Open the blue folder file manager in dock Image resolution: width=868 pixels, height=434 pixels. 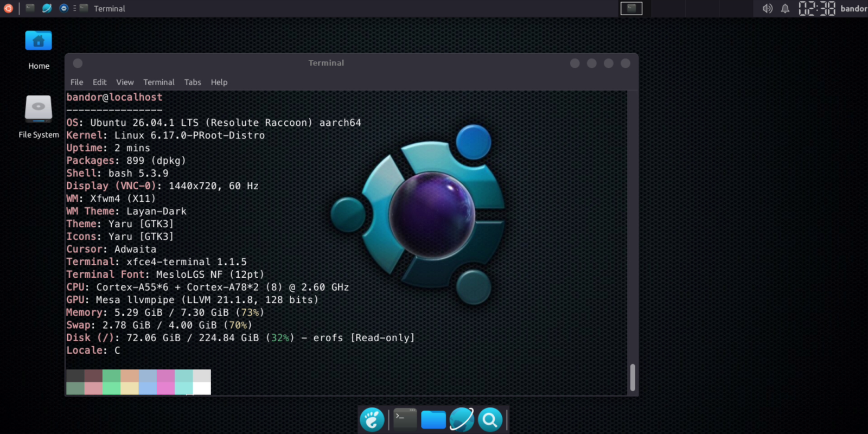point(433,419)
